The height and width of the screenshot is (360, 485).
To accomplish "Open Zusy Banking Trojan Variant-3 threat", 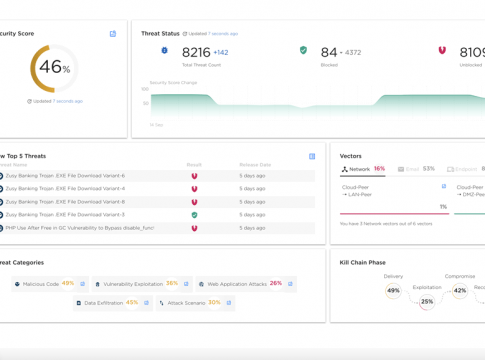I will click(65, 215).
